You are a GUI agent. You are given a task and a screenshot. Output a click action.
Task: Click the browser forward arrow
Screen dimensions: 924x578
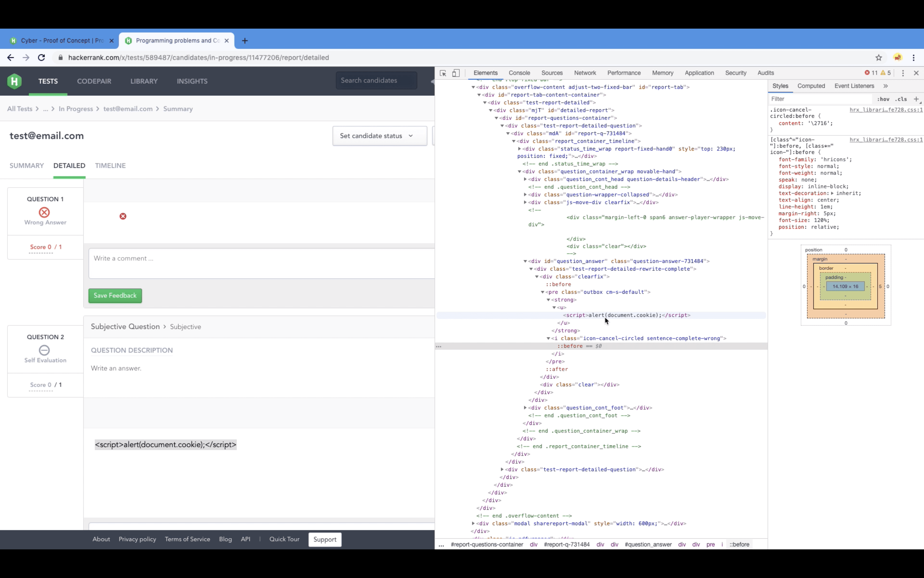(26, 58)
